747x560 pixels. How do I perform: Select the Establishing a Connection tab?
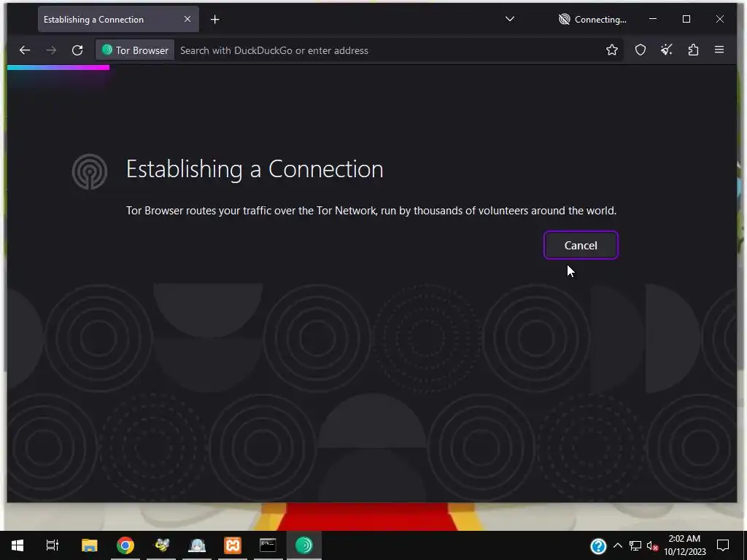click(118, 20)
